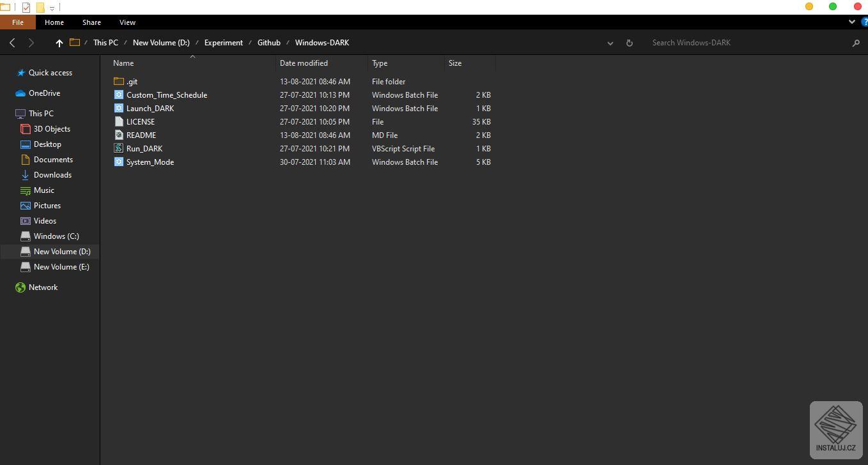Click the Up one level arrow
Screen dimensions: 868x465
59,43
